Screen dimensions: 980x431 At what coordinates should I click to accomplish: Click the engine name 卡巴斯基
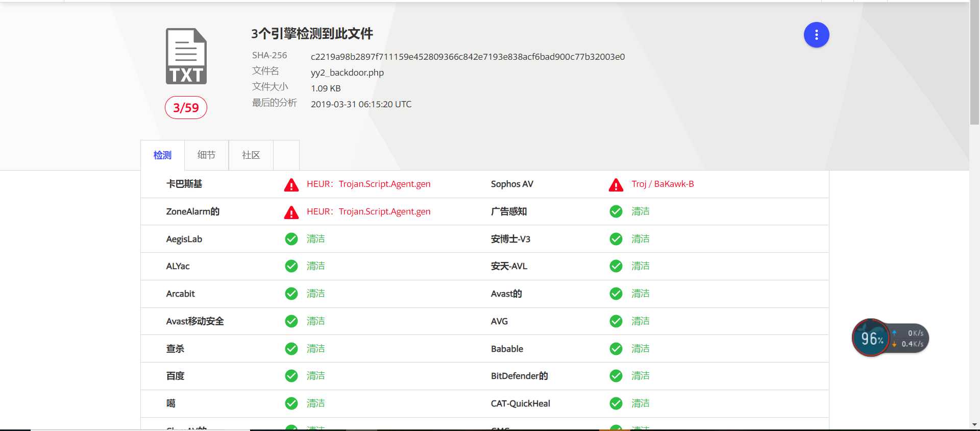[x=184, y=184]
